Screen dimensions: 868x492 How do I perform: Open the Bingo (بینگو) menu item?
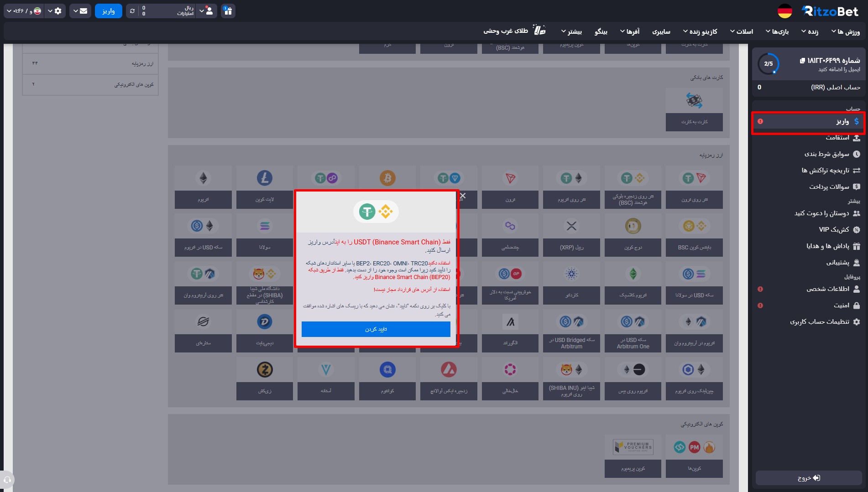tap(601, 31)
